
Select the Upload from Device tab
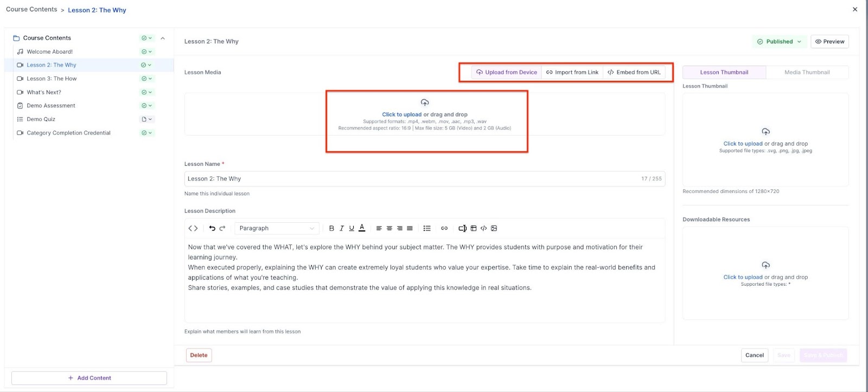pyautogui.click(x=507, y=72)
